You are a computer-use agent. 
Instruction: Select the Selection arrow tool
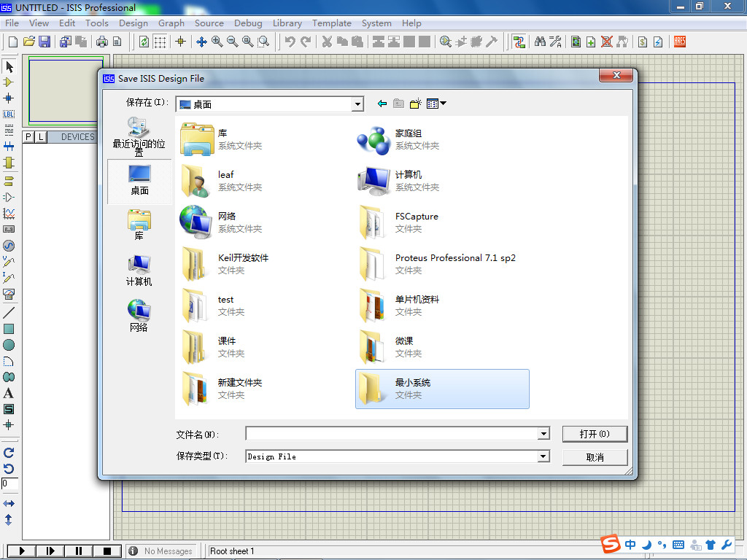[9, 66]
